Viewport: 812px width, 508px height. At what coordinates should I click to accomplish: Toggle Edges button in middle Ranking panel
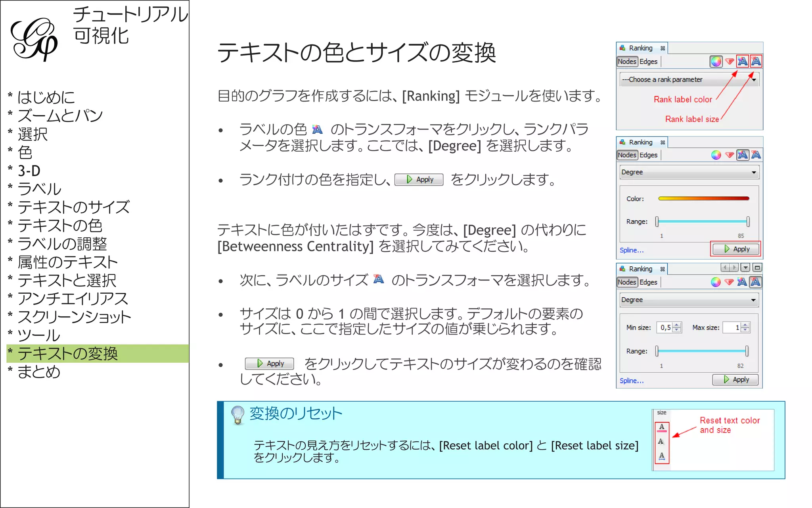(x=648, y=155)
